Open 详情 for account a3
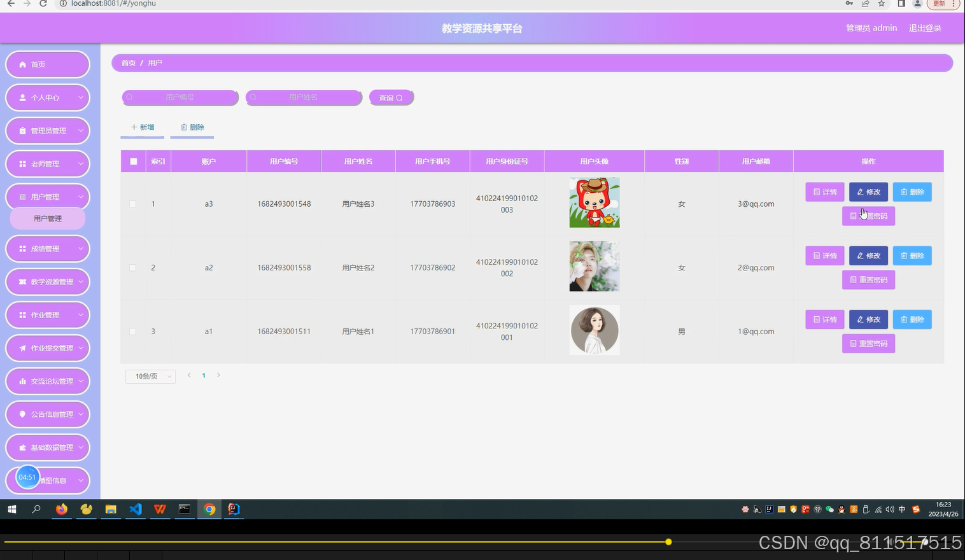The width and height of the screenshot is (965, 560). [825, 192]
